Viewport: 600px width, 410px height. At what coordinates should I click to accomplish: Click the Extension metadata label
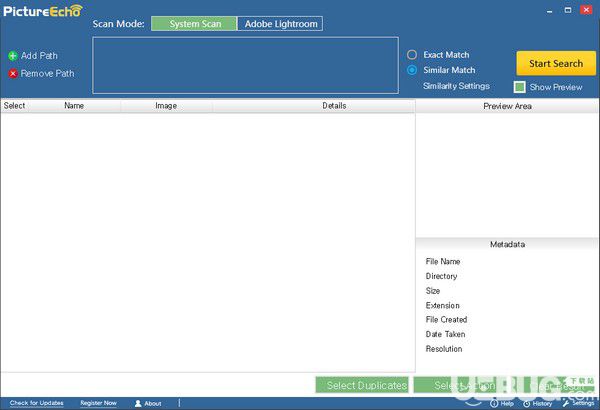click(x=442, y=305)
